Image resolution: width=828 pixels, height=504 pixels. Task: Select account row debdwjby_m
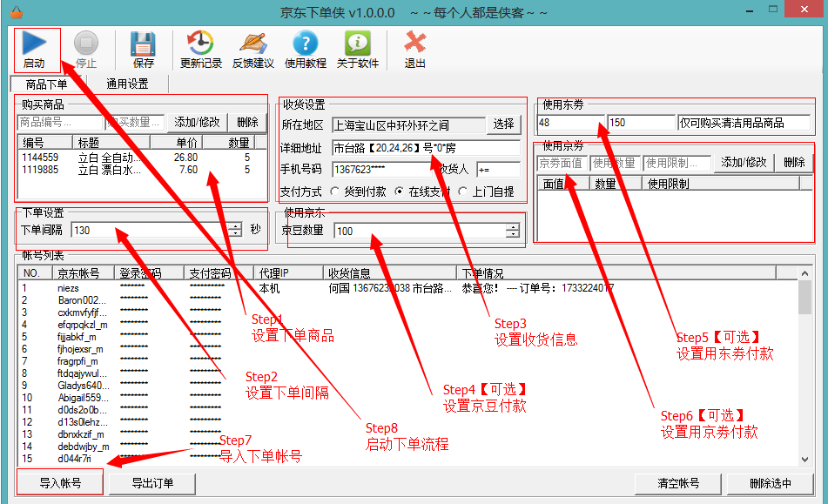coord(407,447)
